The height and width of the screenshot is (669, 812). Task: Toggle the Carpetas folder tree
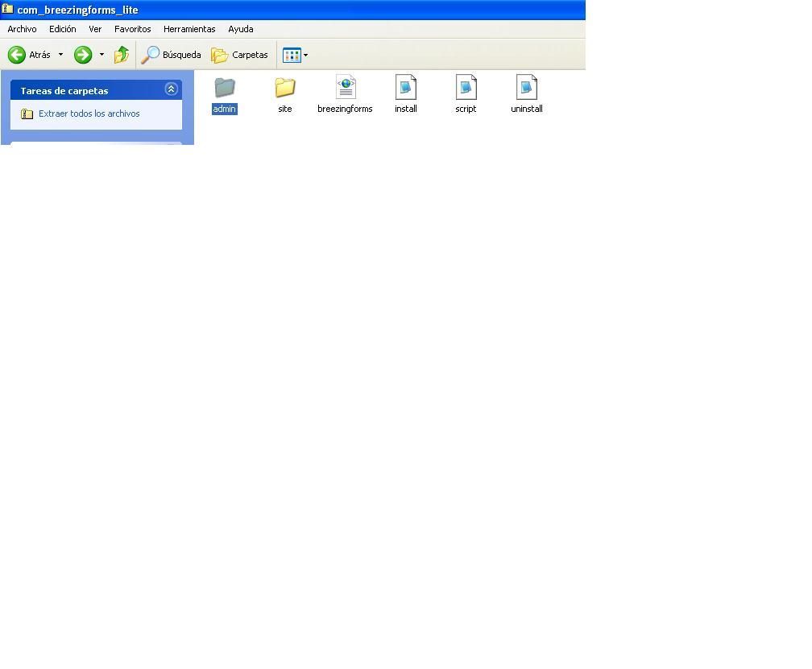tap(240, 55)
